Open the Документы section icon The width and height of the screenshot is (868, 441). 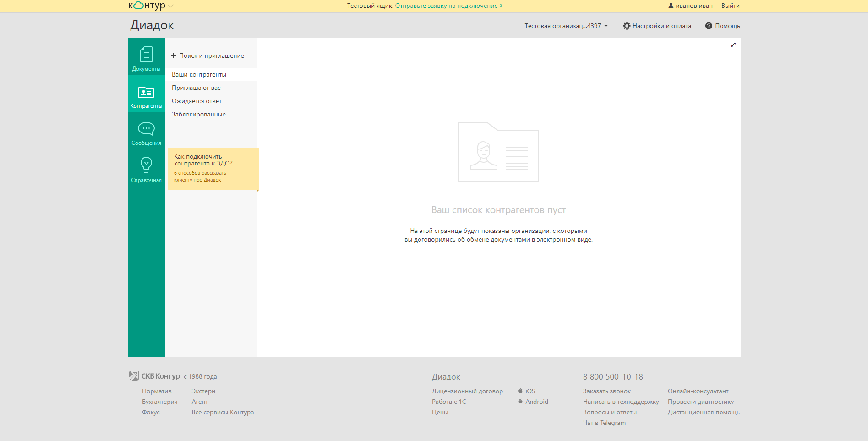(146, 55)
